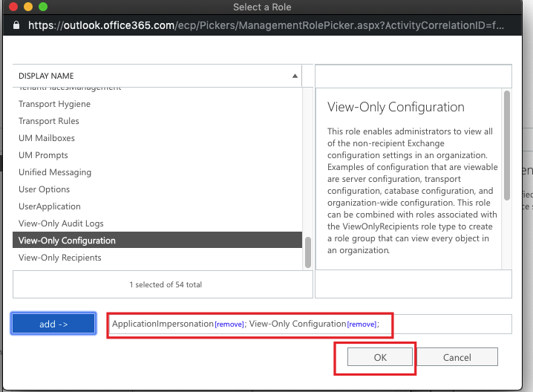
Task: Select the highlighted View-Only Configuration row
Action: [x=157, y=241]
